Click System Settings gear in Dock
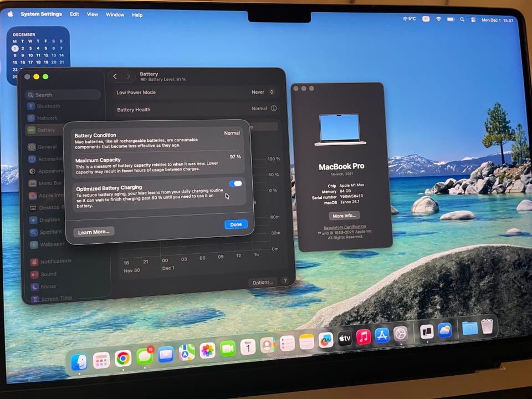This screenshot has width=532, height=399. (400, 334)
